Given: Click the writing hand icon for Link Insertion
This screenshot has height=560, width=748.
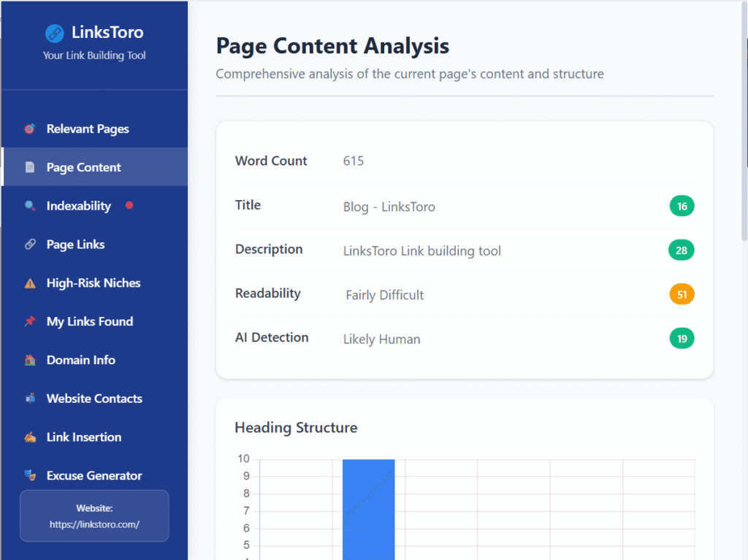Looking at the screenshot, I should click(x=30, y=437).
